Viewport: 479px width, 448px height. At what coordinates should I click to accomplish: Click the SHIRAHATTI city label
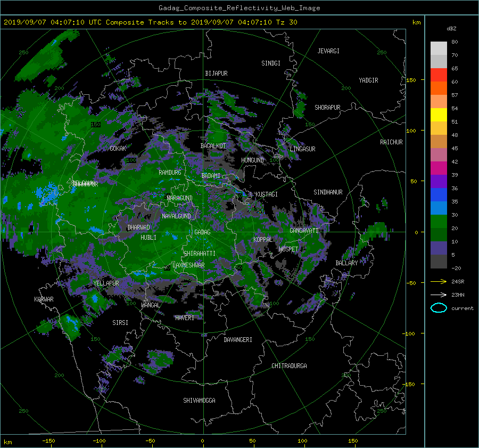coord(200,254)
